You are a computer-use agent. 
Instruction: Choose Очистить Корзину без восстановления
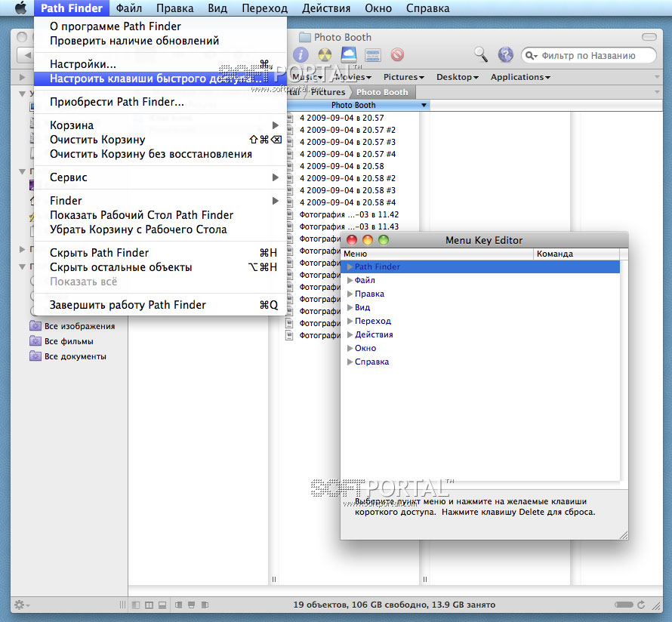(x=160, y=154)
